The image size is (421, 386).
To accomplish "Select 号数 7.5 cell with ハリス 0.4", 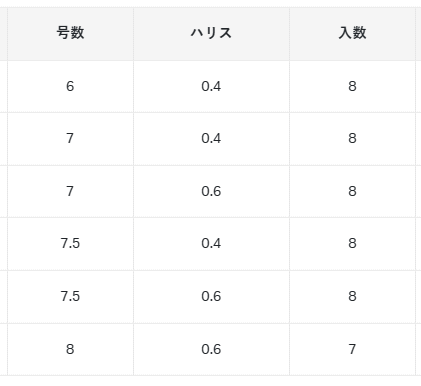I will tap(70, 244).
